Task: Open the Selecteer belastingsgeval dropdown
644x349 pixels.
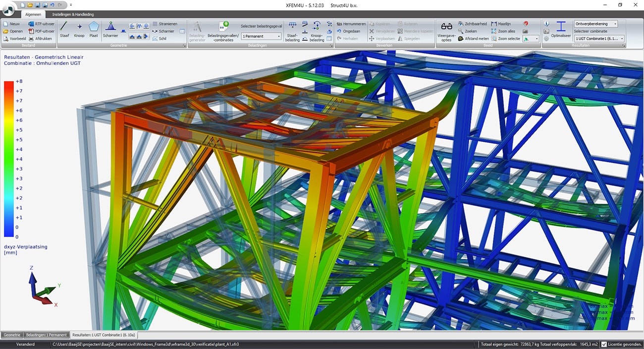Action: [261, 36]
